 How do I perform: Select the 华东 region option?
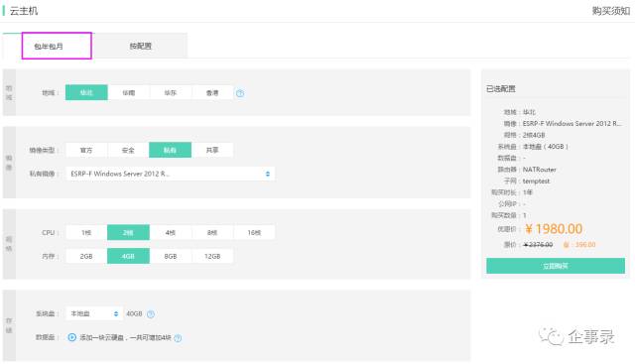click(171, 92)
